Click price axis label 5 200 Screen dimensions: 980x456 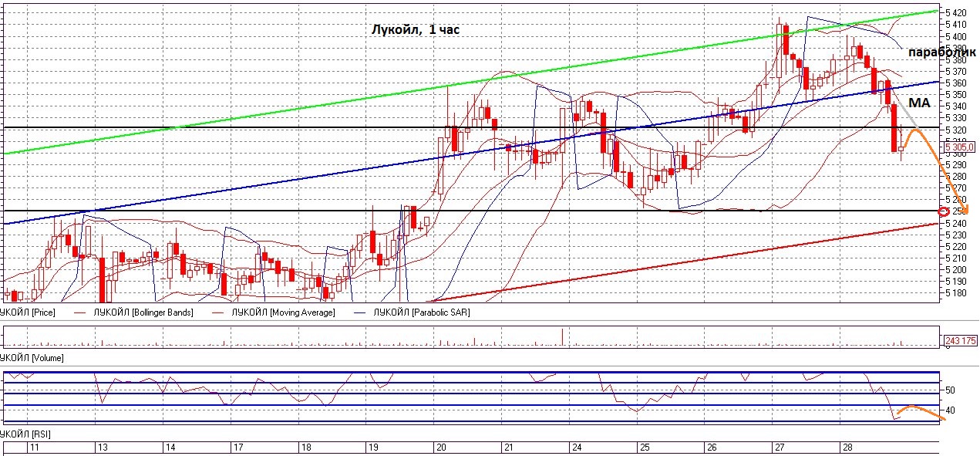pos(956,269)
